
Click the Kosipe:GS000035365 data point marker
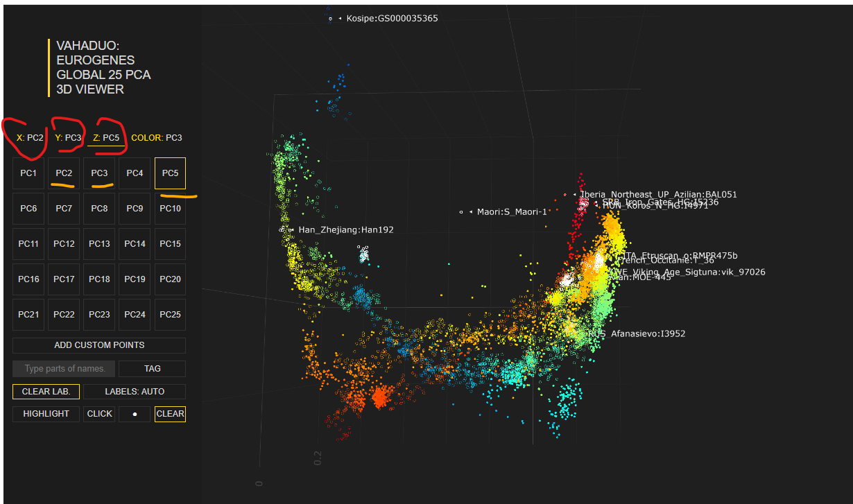(x=331, y=18)
